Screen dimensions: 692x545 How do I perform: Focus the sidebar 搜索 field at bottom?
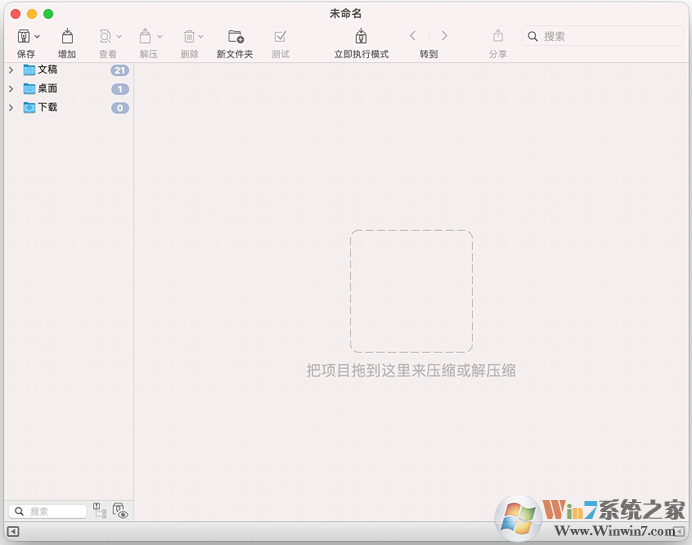[x=48, y=511]
